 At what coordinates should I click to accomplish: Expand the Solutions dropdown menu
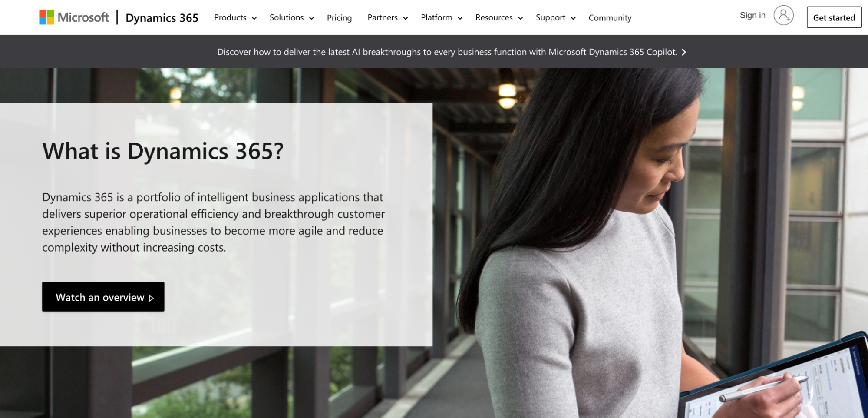coord(291,18)
